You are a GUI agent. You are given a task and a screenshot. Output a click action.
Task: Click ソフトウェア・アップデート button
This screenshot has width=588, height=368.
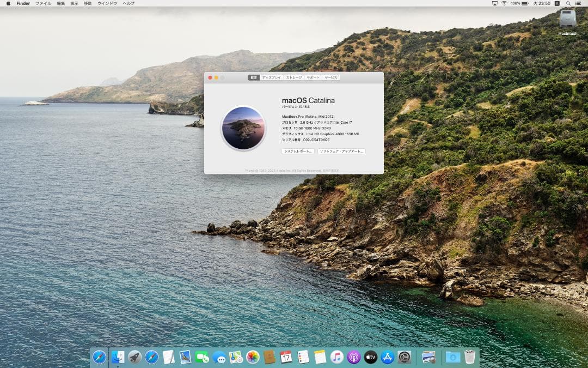(341, 152)
